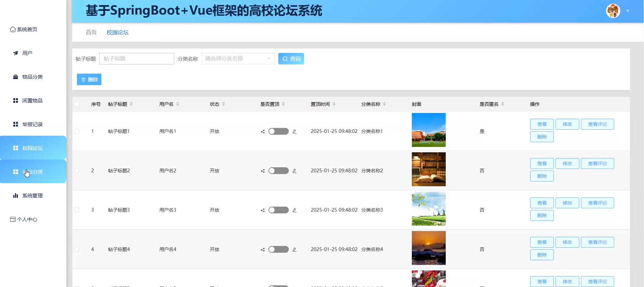Viewport: 644px width, 287px height.
Task: Open the campus cover image of 帖子标题1
Action: coord(429,130)
